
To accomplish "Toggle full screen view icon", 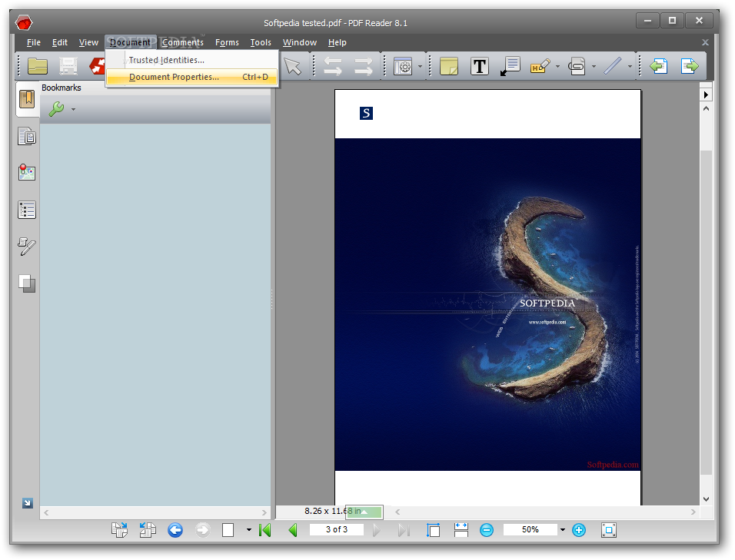I will [608, 530].
